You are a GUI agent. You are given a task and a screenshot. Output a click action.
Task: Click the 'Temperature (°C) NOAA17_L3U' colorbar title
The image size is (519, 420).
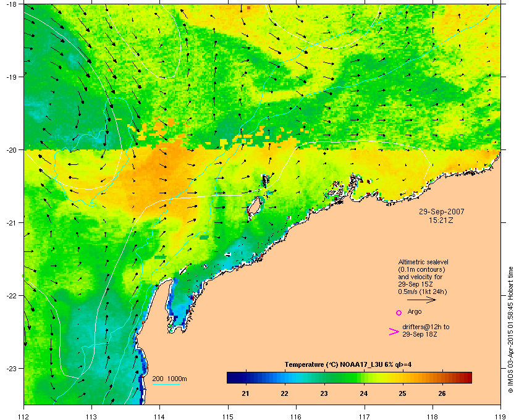click(348, 364)
